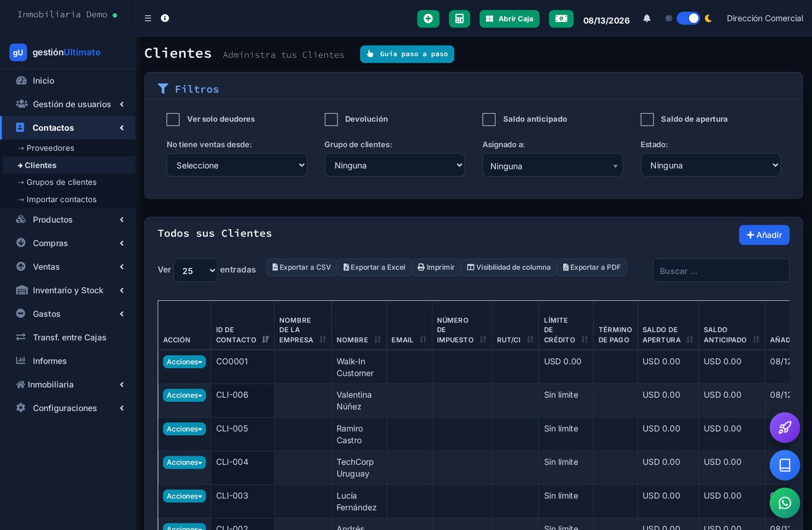Open the WhatsApp chat button
812x530 pixels.
click(785, 503)
